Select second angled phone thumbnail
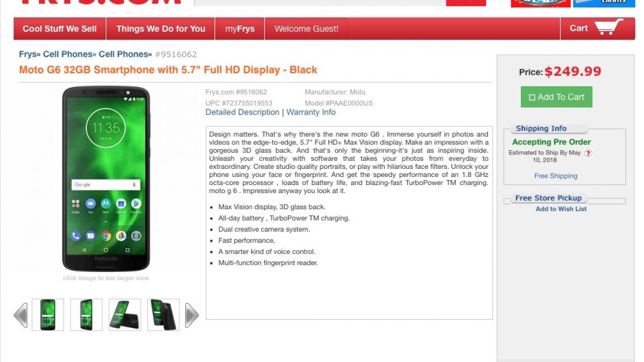The width and height of the screenshot is (644, 362). point(87,315)
